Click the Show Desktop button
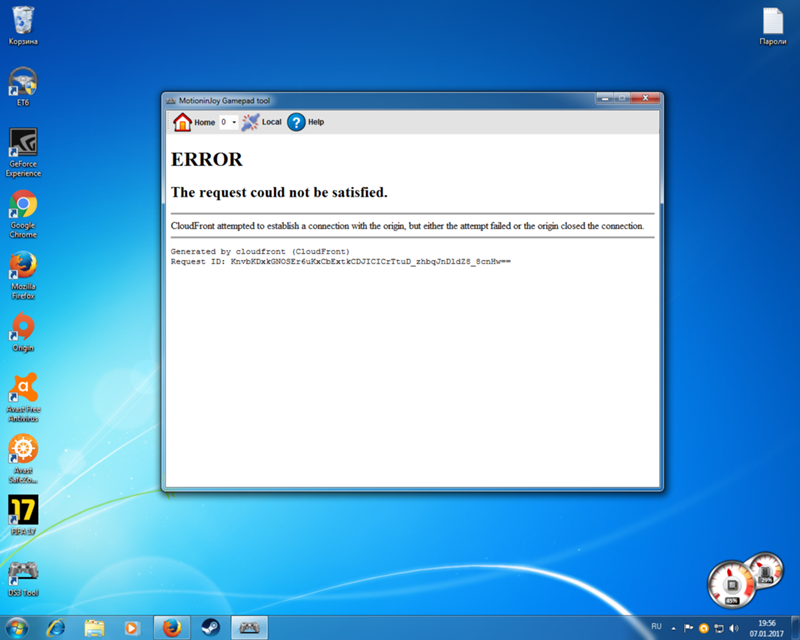 (795, 628)
